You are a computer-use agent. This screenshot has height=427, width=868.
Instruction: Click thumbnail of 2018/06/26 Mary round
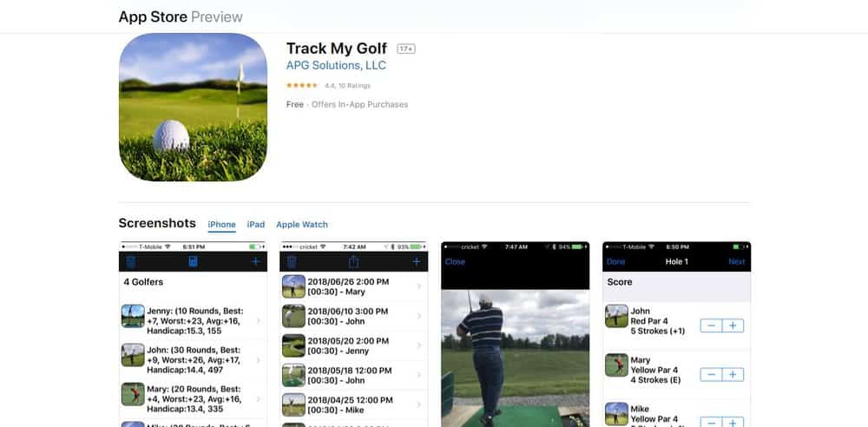[293, 286]
